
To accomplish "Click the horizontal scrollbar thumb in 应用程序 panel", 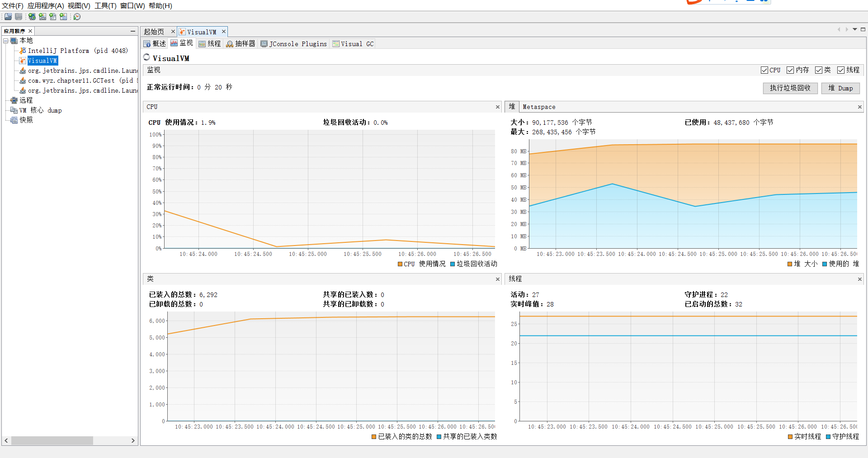I will (52, 440).
